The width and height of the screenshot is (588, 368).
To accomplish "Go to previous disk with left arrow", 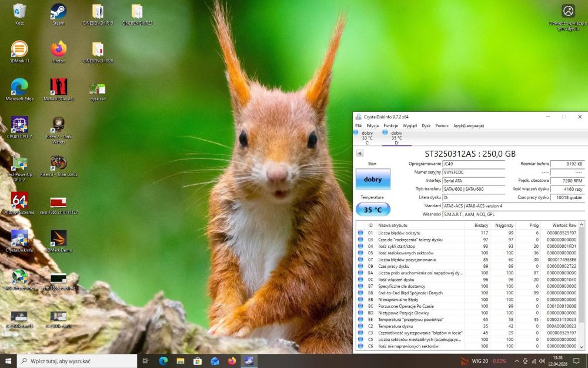I will (x=360, y=153).
